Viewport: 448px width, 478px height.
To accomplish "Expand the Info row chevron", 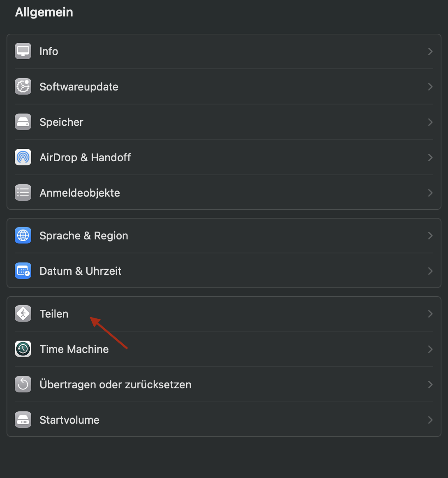I will (x=430, y=51).
